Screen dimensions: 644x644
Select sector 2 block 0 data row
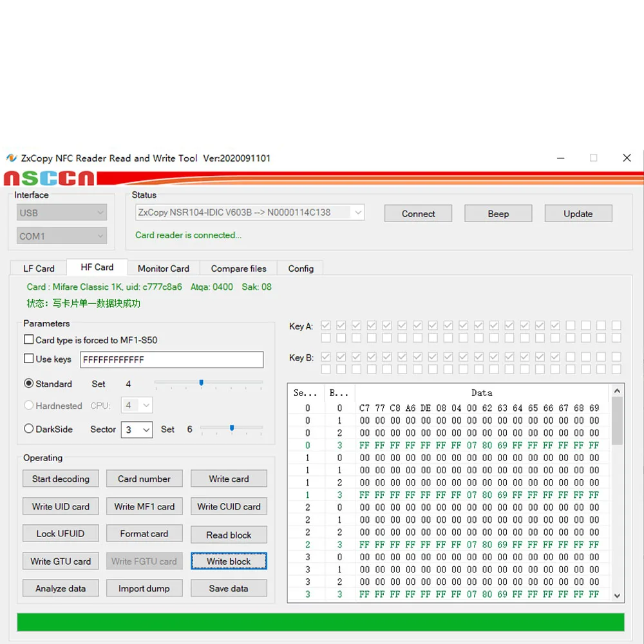point(450,507)
